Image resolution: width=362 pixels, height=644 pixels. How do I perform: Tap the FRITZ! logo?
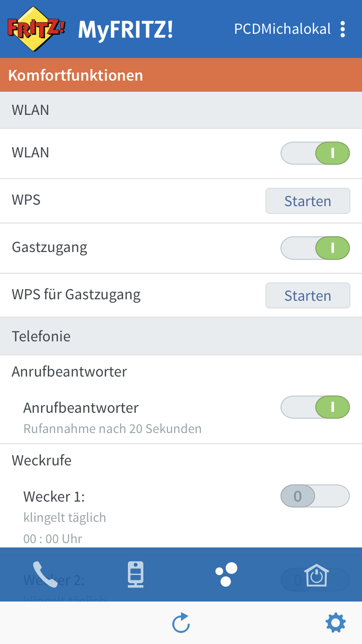[x=36, y=29]
